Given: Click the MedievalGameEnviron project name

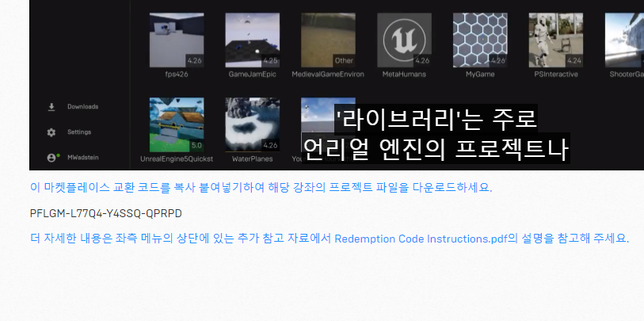Looking at the screenshot, I should [328, 75].
